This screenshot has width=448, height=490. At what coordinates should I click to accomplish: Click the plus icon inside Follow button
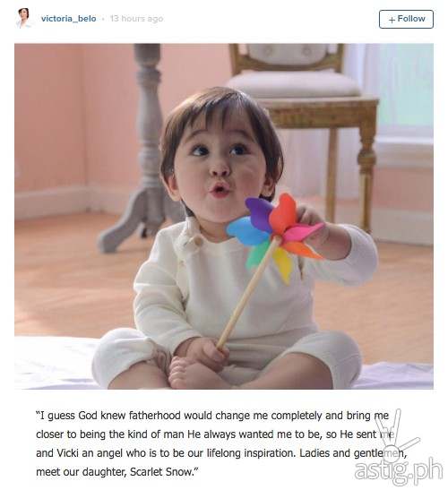(392, 20)
